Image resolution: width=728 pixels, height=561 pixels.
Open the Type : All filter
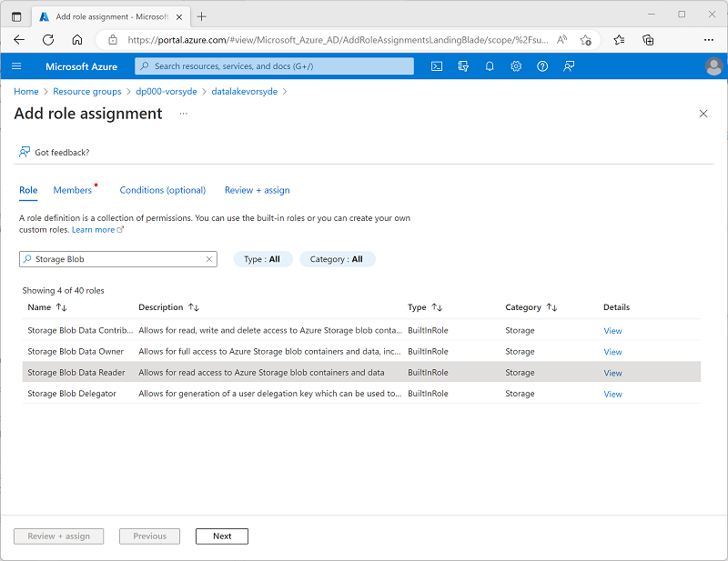[x=262, y=259]
